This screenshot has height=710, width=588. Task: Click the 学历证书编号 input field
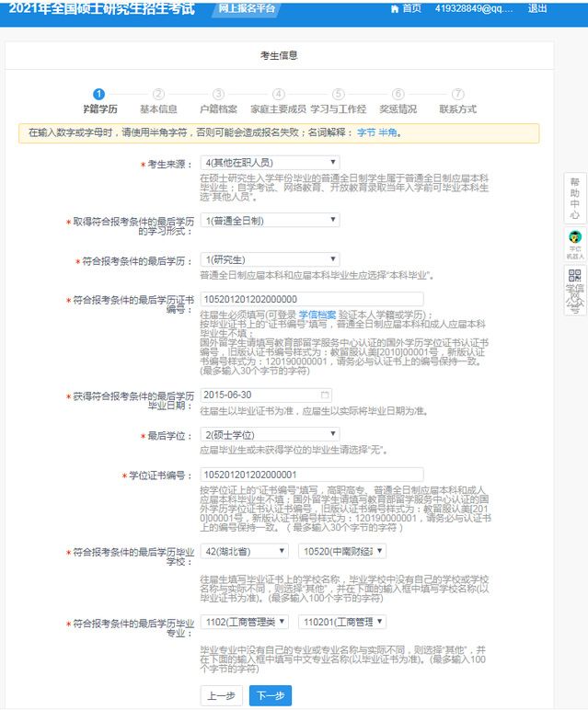312,299
